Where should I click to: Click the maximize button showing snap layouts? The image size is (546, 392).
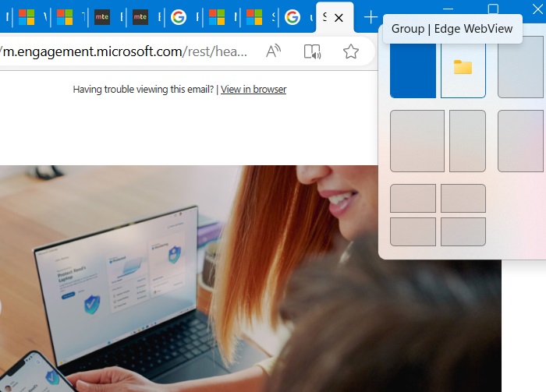tap(493, 9)
